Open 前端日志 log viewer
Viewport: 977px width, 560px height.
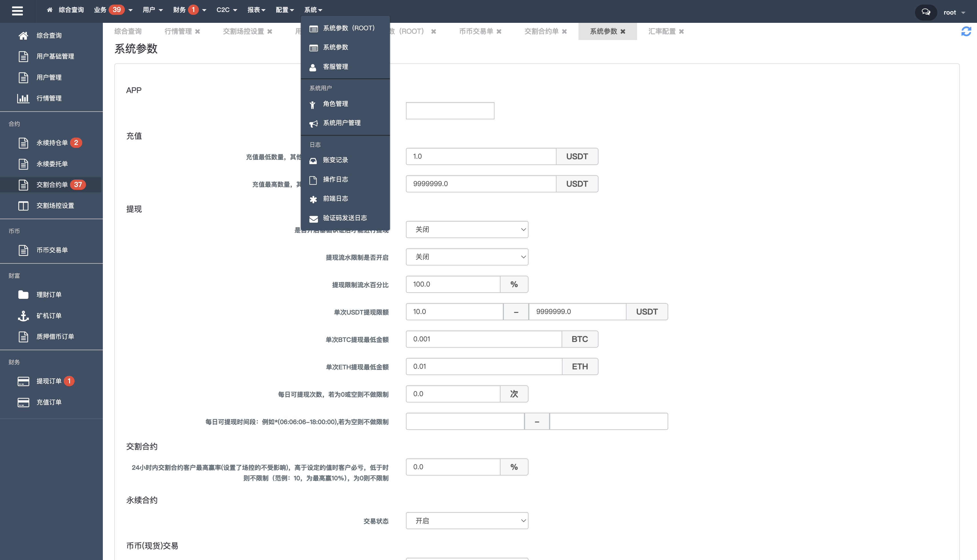pos(335,198)
